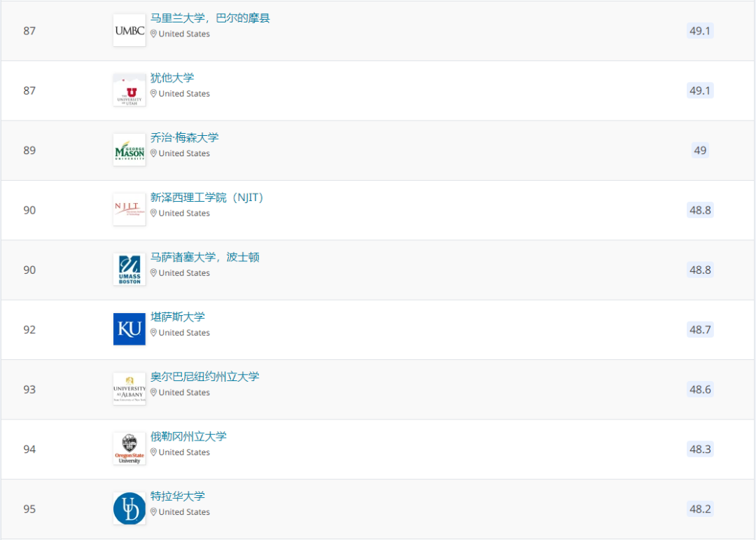Click United States text under 堪萨斯大学
Image resolution: width=756 pixels, height=540 pixels.
(184, 333)
